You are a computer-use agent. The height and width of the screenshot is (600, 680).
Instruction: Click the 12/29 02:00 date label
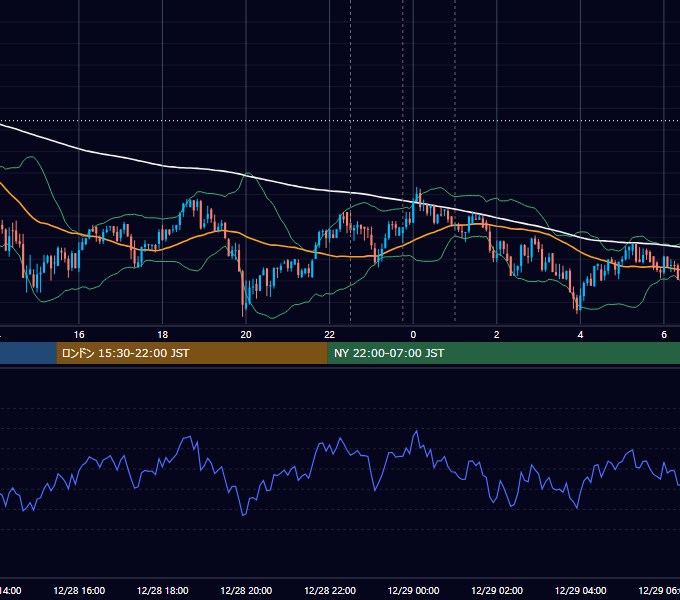497,590
